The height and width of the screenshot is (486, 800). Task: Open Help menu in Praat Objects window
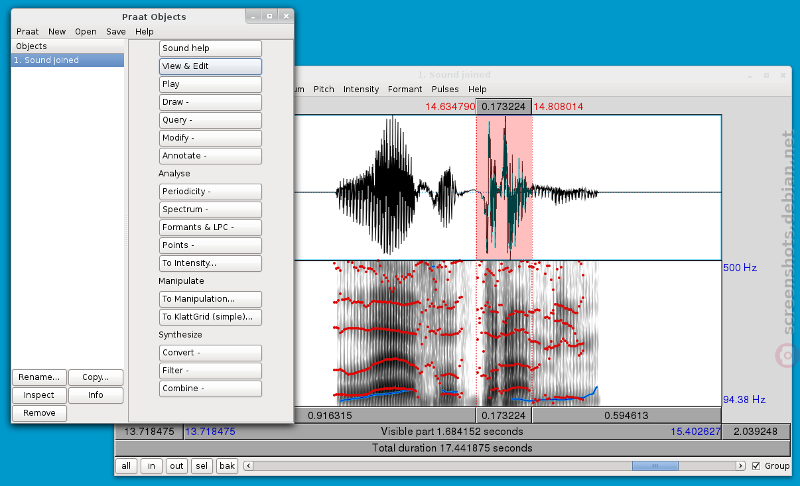144,32
